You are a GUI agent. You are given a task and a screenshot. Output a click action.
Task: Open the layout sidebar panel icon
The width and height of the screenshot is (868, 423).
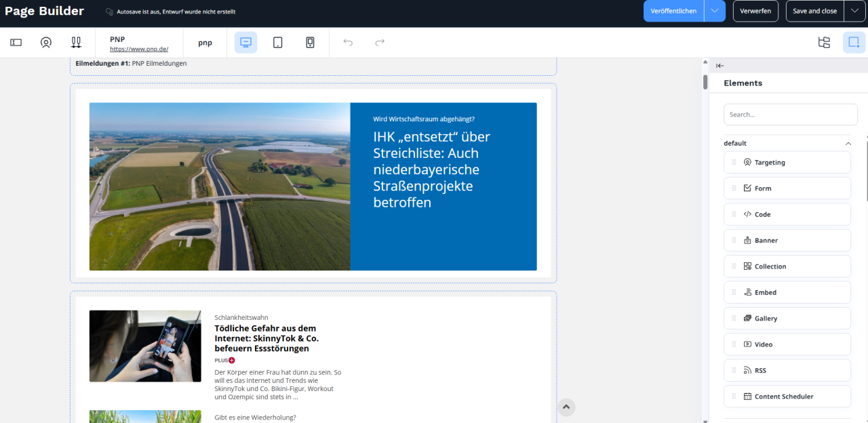[x=16, y=42]
